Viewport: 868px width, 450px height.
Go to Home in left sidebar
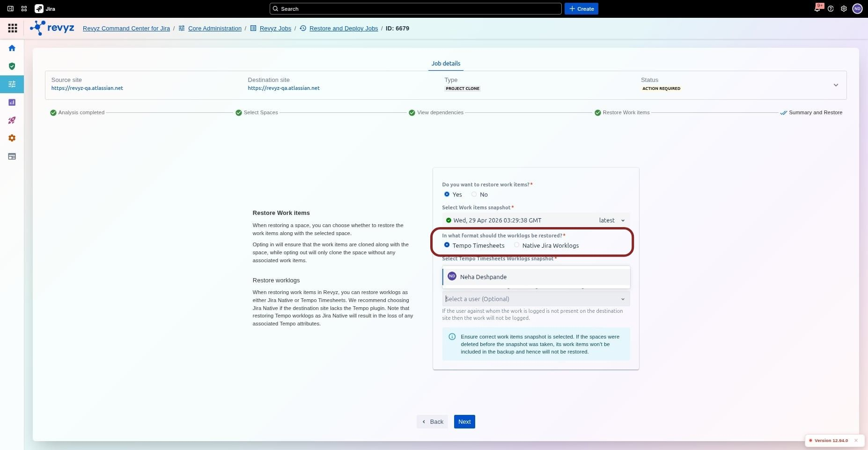coord(12,48)
